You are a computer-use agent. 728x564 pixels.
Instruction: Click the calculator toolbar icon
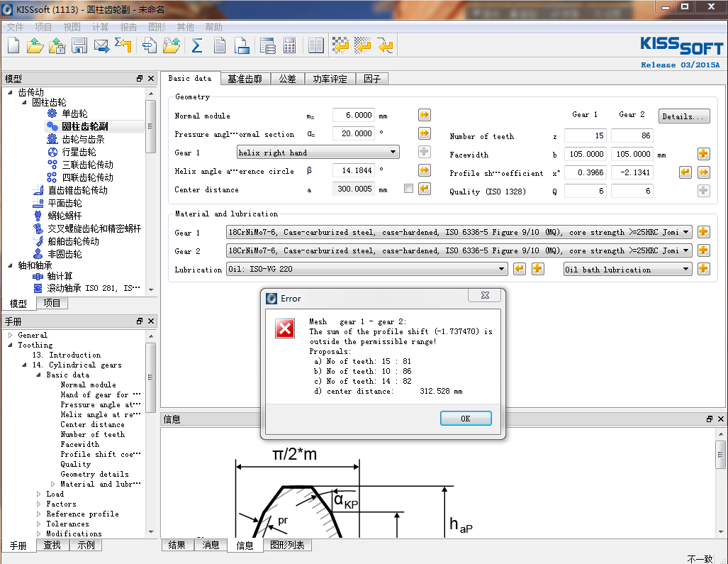290,45
